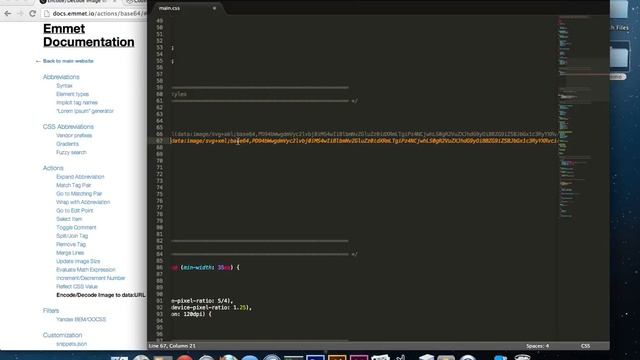640x360 pixels.
Task: Select the main.css editor tab
Action: click(169, 8)
